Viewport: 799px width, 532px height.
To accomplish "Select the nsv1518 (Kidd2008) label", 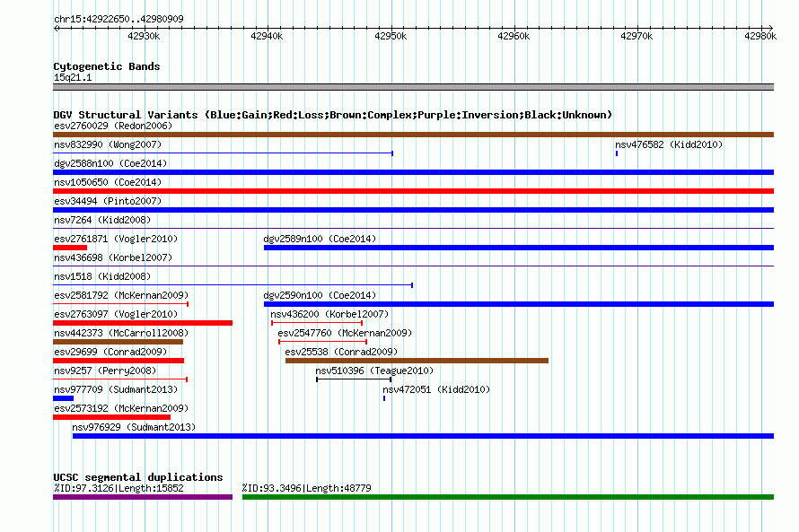I will pos(102,276).
